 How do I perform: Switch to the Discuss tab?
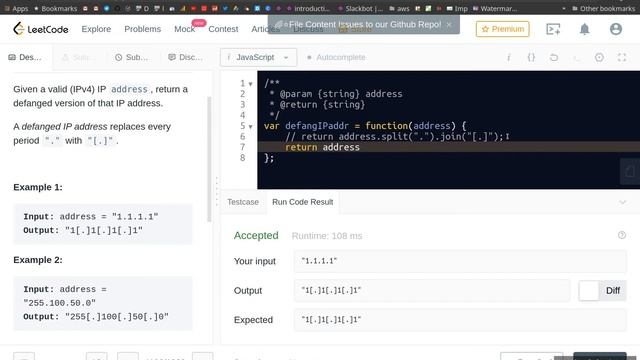(x=185, y=58)
